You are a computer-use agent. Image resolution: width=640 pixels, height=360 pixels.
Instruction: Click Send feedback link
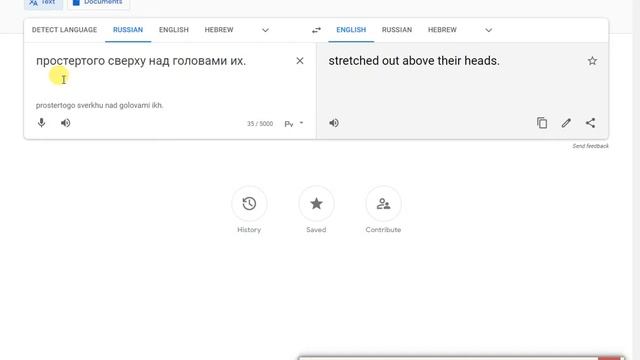click(x=590, y=146)
